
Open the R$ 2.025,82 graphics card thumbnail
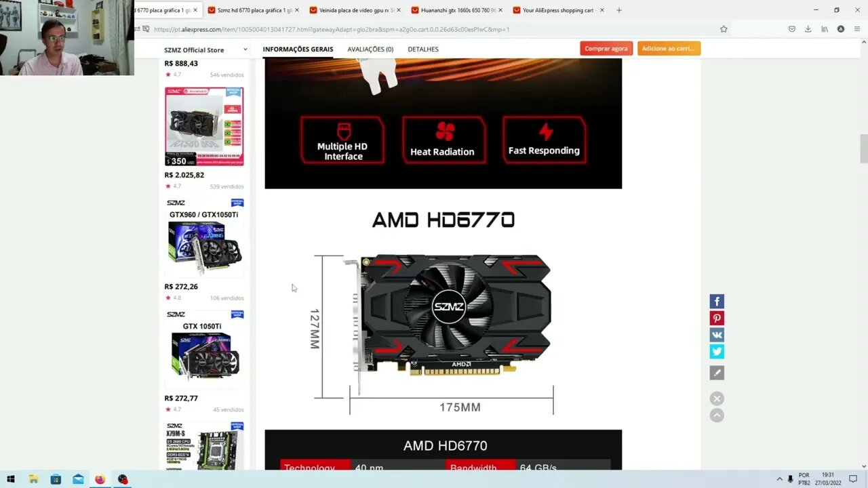[204, 126]
